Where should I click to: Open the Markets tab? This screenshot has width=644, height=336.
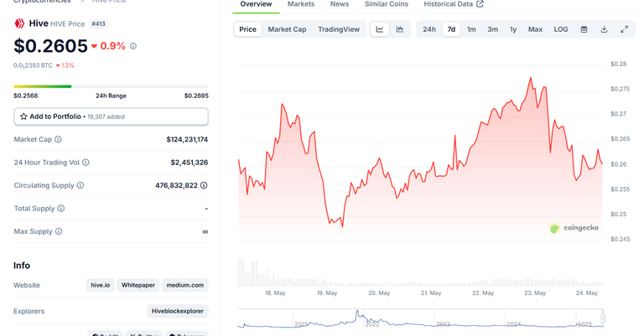point(301,4)
